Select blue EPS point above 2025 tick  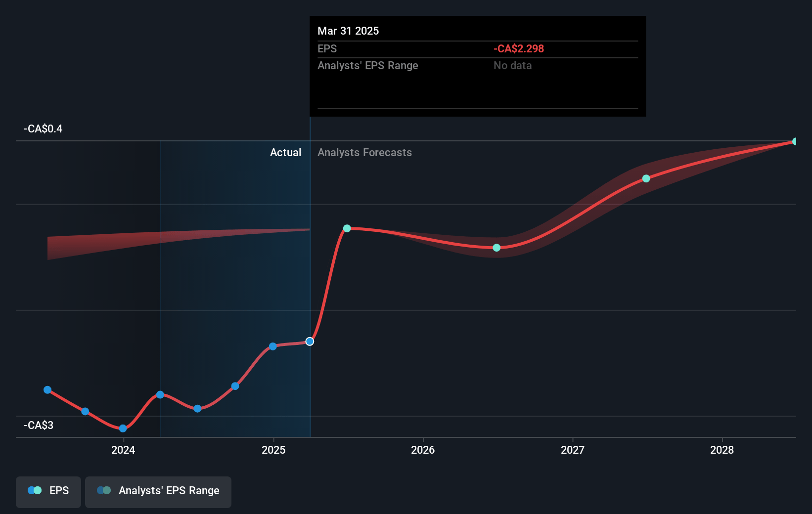(x=273, y=346)
